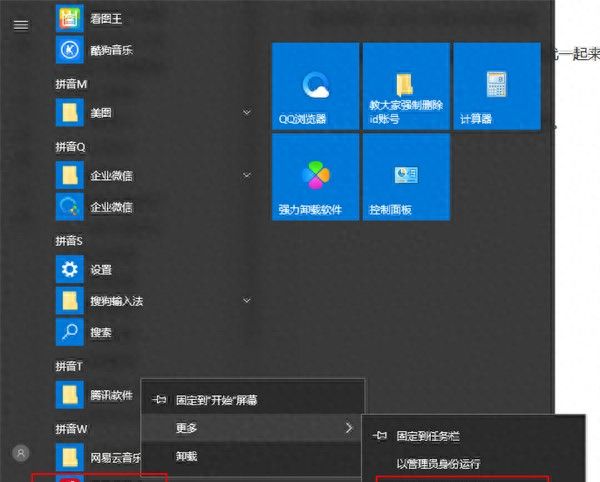Click the 腾讯软件 folder label
Image resolution: width=600 pixels, height=482 pixels.
pos(111,395)
